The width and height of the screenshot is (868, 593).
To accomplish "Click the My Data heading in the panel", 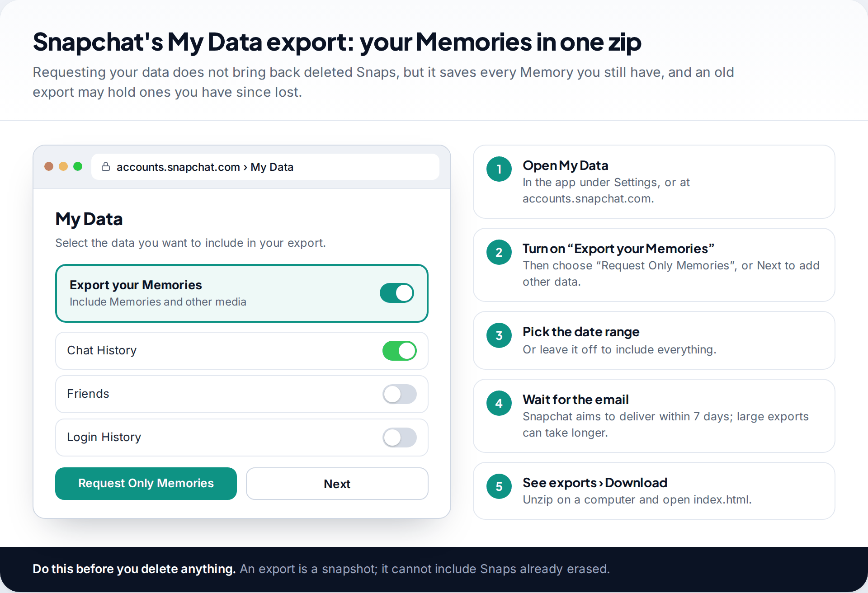I will coord(89,219).
